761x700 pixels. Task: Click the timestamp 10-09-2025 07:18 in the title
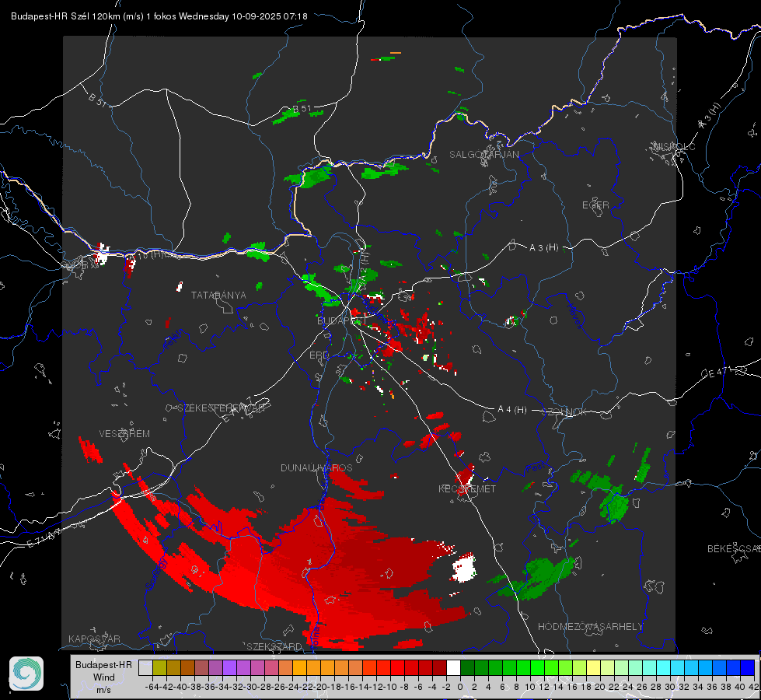point(270,16)
